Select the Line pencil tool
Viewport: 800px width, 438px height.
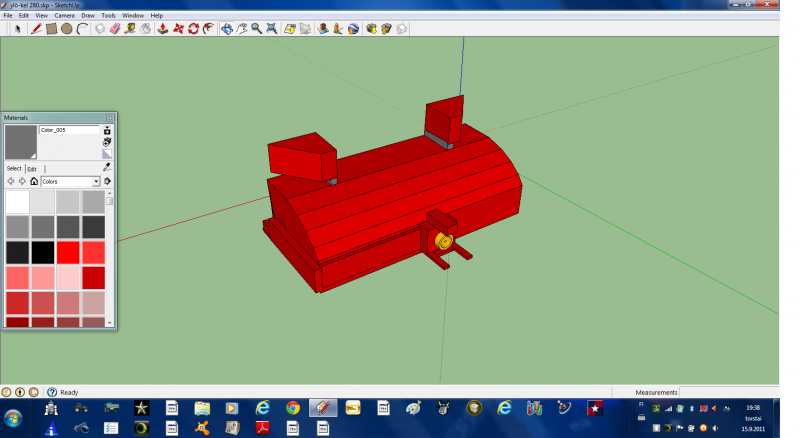click(x=36, y=29)
